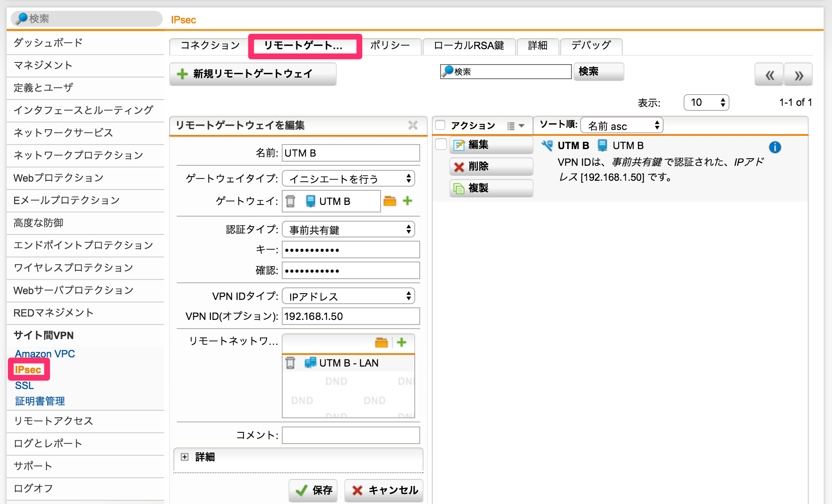Click green plus in remote networks box
This screenshot has width=832, height=504.
(402, 342)
